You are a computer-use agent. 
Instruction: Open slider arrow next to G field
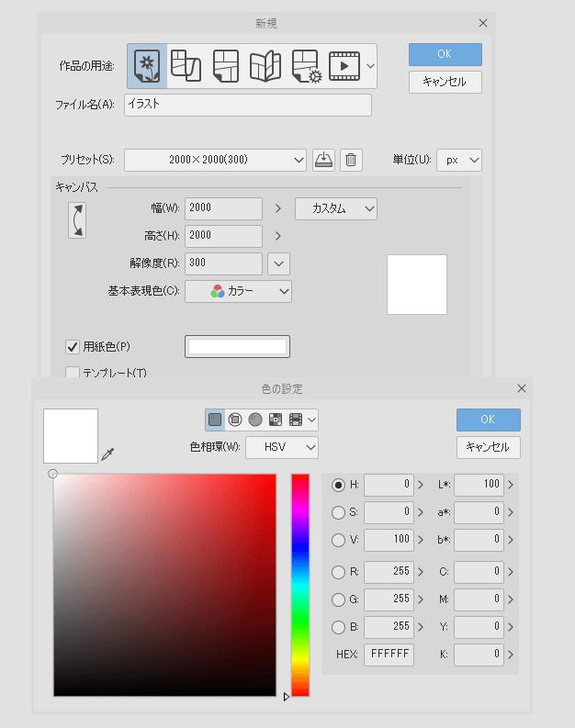click(421, 599)
